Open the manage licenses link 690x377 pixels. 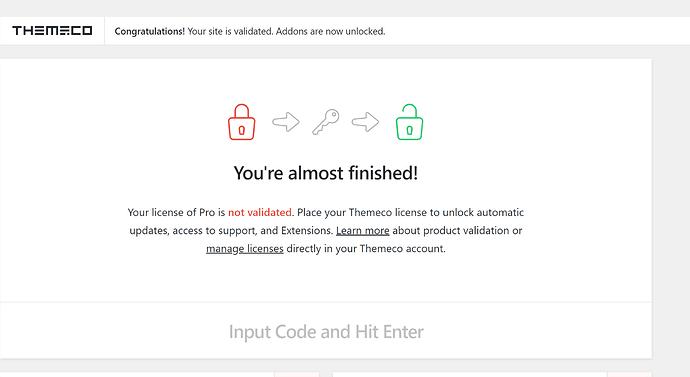(x=245, y=249)
